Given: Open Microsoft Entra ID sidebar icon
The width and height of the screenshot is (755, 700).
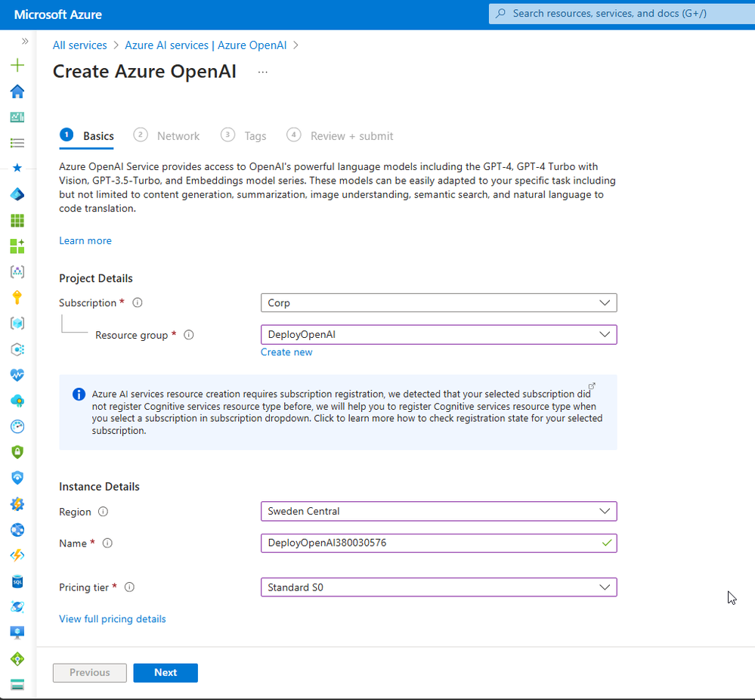Looking at the screenshot, I should (x=17, y=194).
